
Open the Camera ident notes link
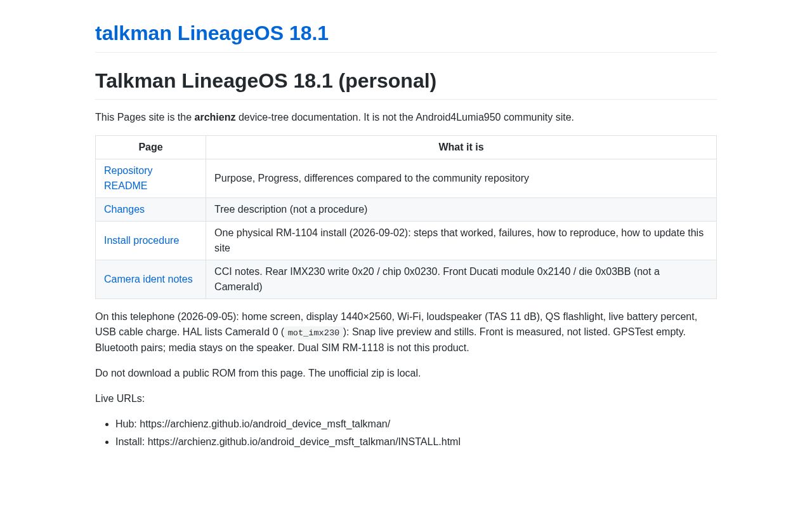tap(148, 279)
